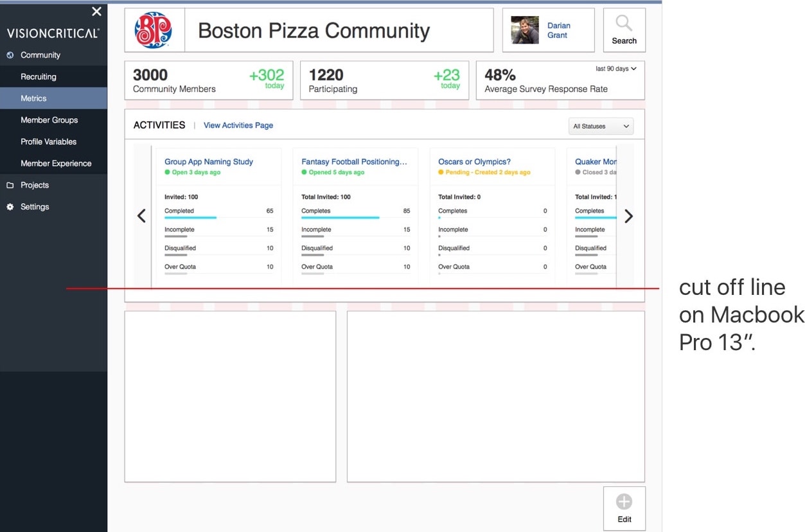Open the Recruiting menu item
This screenshot has width=805, height=532.
point(53,76)
